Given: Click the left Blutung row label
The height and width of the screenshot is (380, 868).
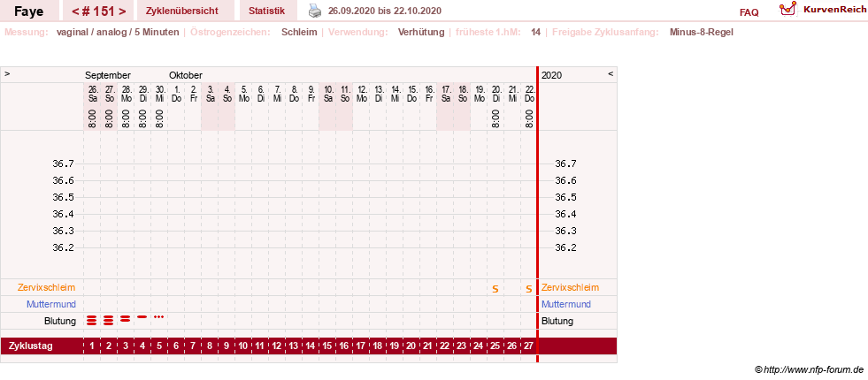Looking at the screenshot, I should click(x=60, y=321).
